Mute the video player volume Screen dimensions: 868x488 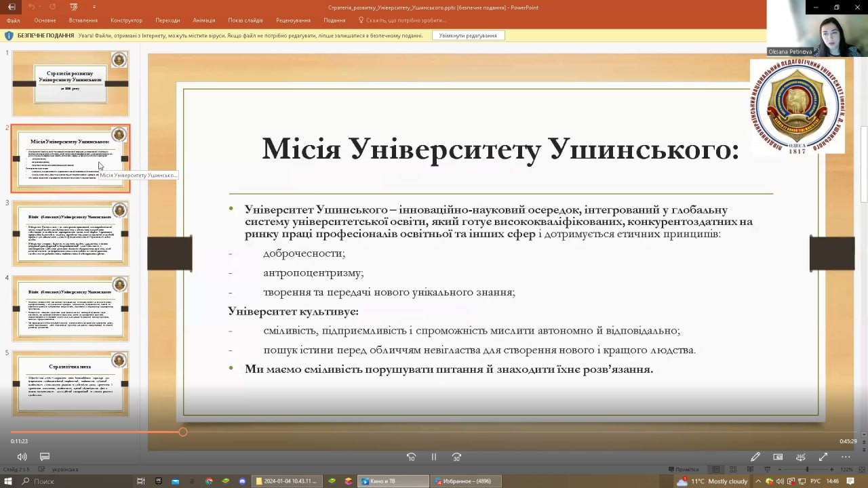tap(22, 457)
